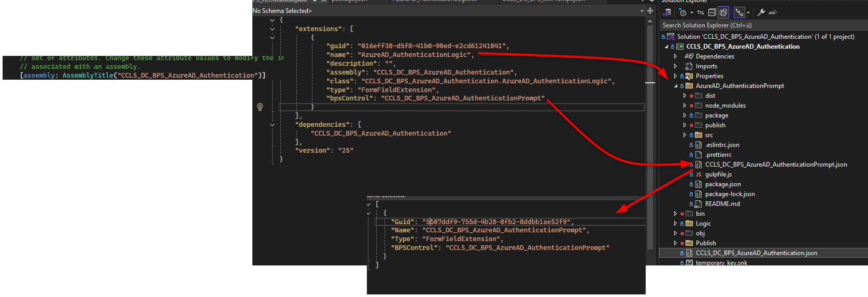Click the Pending Changes Filter clock icon
This screenshot has height=297, width=868.
pos(683,12)
